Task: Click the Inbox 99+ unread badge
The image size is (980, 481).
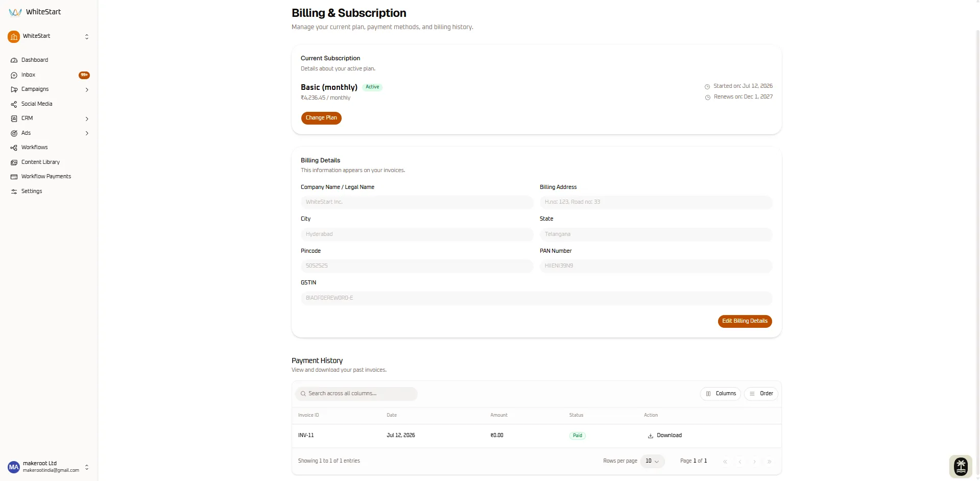Action: pos(84,75)
